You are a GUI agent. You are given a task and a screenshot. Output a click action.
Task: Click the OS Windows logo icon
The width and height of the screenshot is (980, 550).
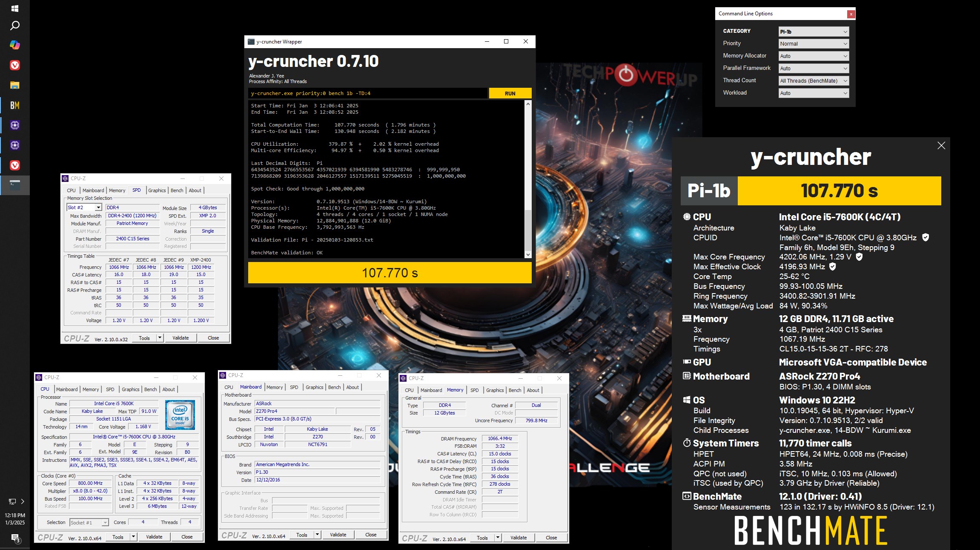pyautogui.click(x=687, y=400)
